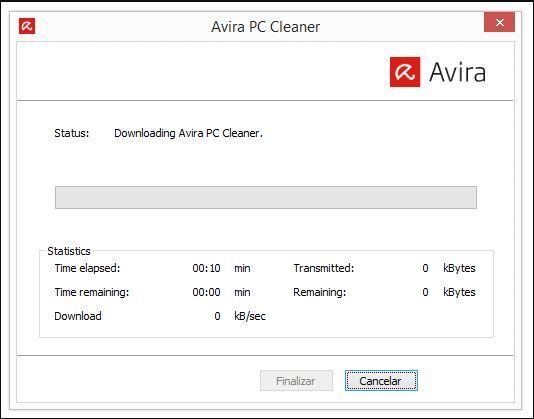The image size is (534, 419).
Task: Click the elapsed time value 00:10
Action: [x=206, y=268]
